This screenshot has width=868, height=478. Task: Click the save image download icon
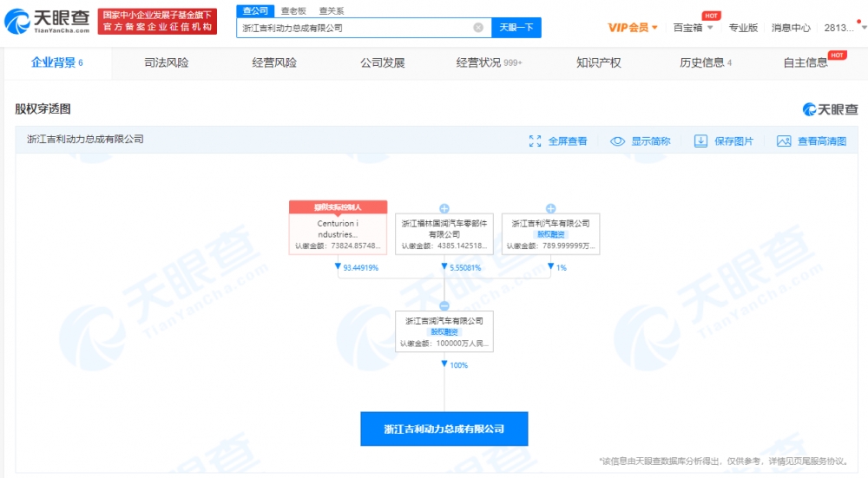[700, 141]
